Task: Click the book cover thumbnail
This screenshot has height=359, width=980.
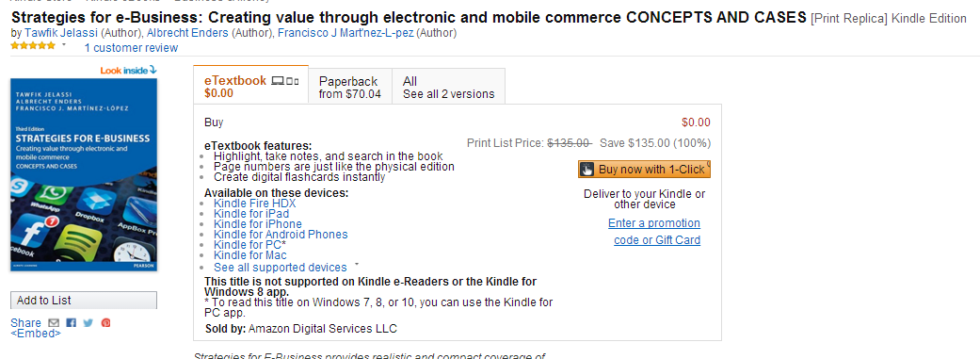Action: (84, 174)
